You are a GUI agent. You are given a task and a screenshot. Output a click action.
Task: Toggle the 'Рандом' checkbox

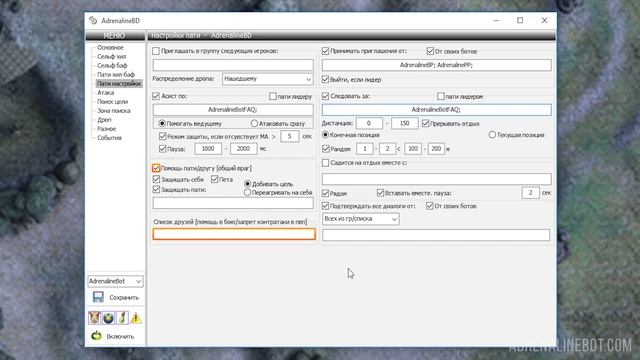pos(326,149)
